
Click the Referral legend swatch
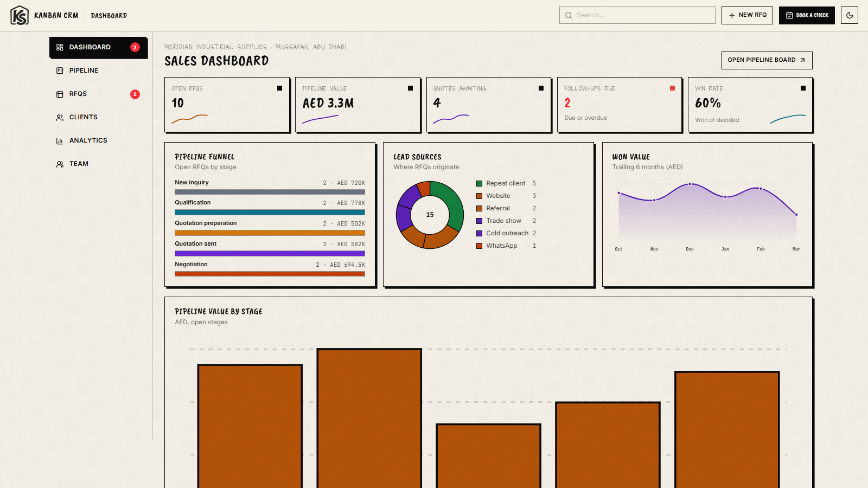tap(480, 208)
